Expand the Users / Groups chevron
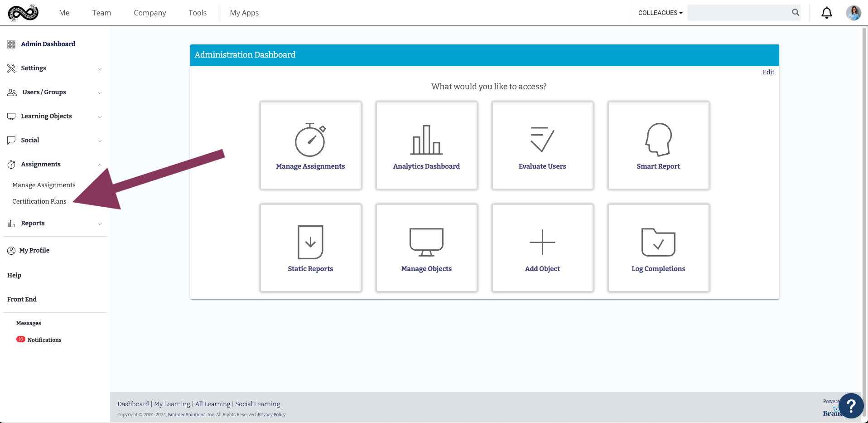The image size is (868, 423). pyautogui.click(x=100, y=93)
